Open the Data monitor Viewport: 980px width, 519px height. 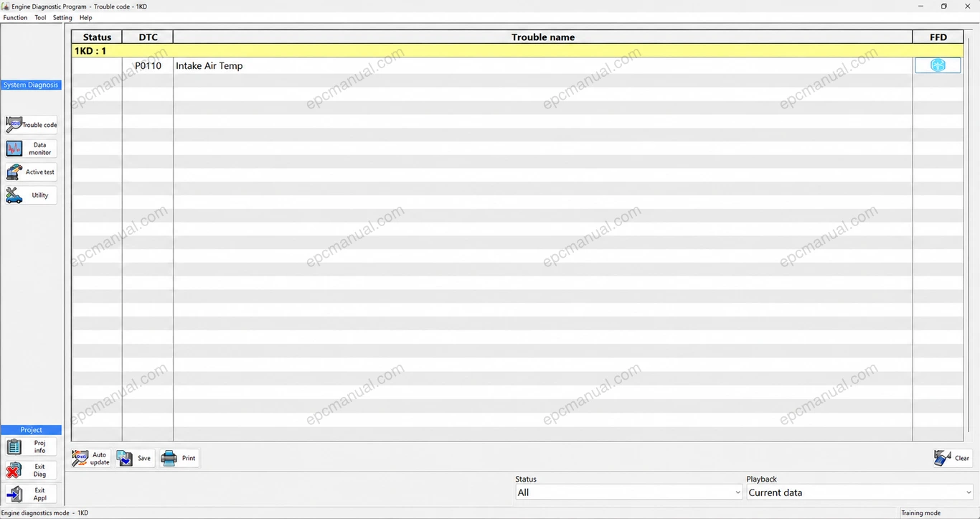coord(32,149)
